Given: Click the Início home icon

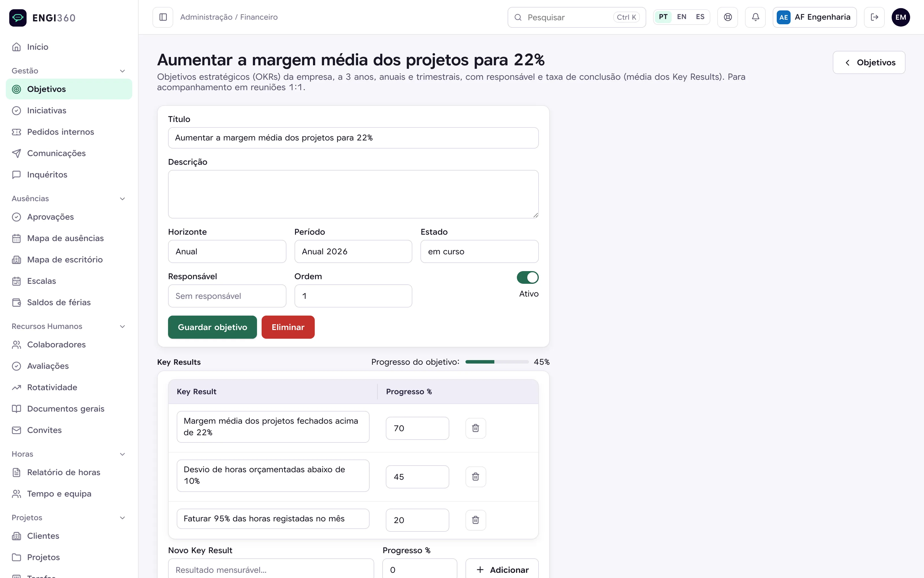Looking at the screenshot, I should pos(16,47).
